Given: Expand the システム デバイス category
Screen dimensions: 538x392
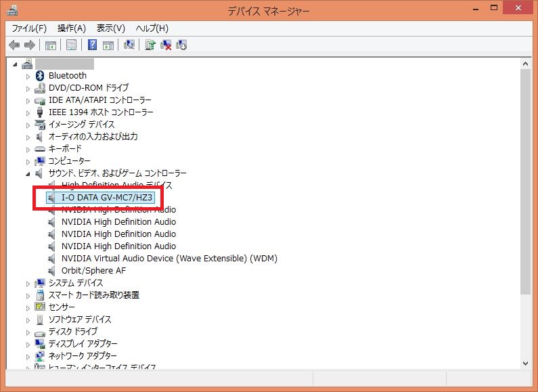Looking at the screenshot, I should tap(28, 284).
